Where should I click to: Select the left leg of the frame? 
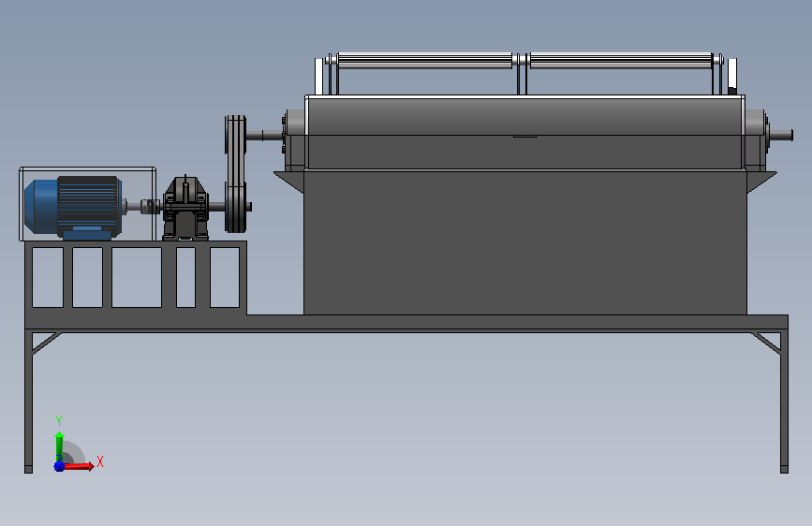tap(28, 402)
